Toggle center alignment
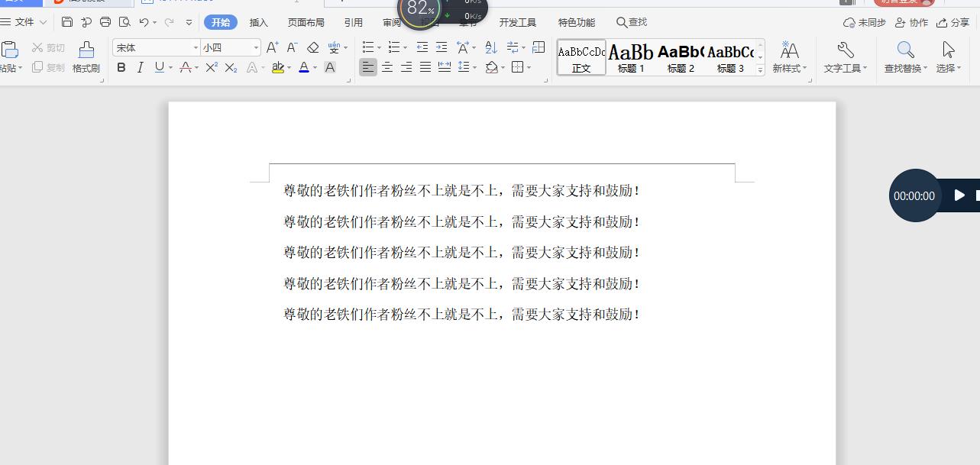 [x=387, y=67]
